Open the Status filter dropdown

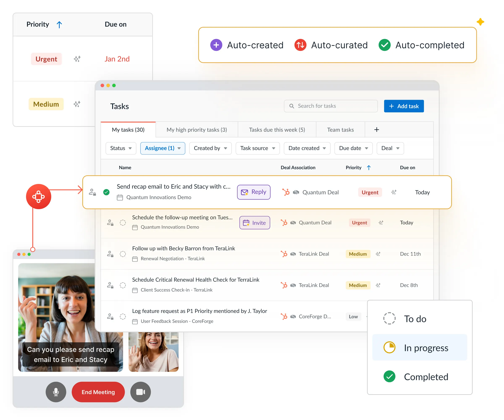click(121, 148)
